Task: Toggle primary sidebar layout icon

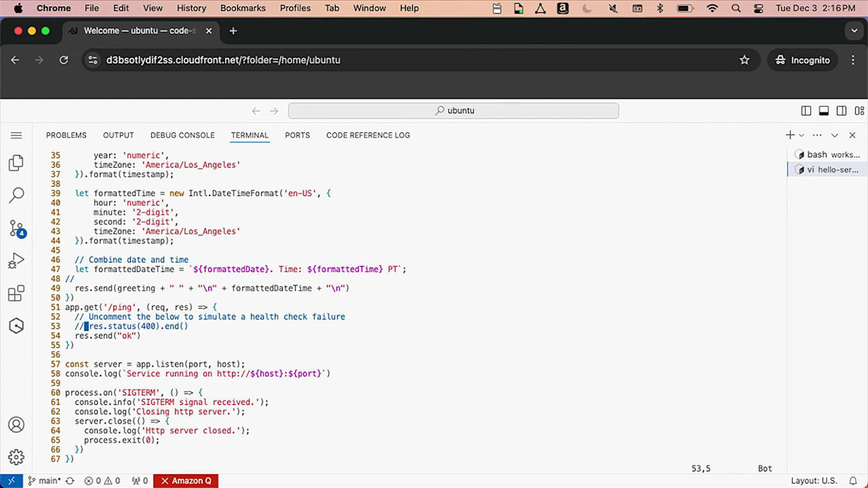Action: (x=807, y=111)
